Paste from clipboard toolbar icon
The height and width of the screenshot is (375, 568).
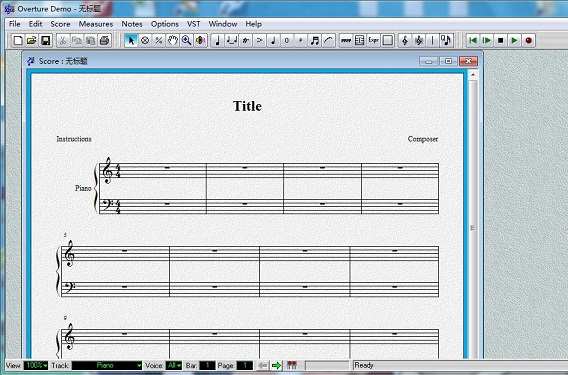90,40
